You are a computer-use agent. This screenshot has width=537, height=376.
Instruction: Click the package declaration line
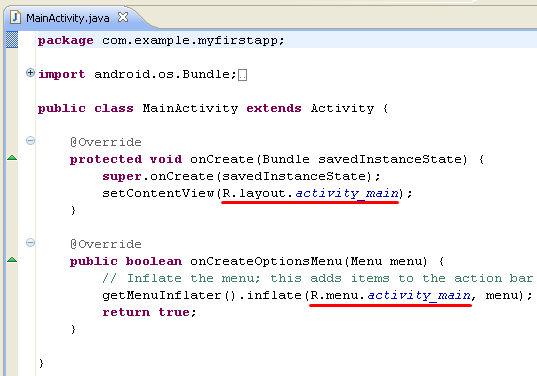[x=161, y=40]
